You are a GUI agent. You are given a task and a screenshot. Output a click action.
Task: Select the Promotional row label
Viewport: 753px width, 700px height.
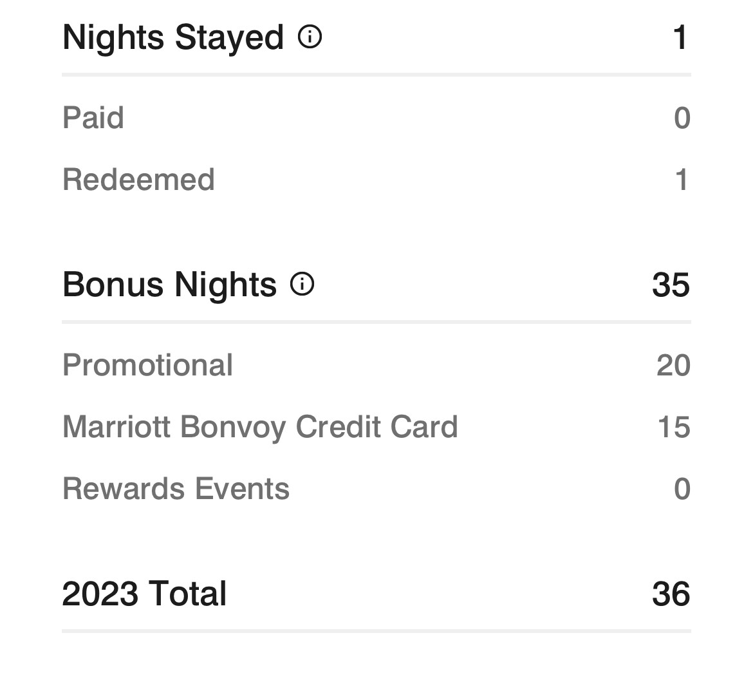click(147, 365)
